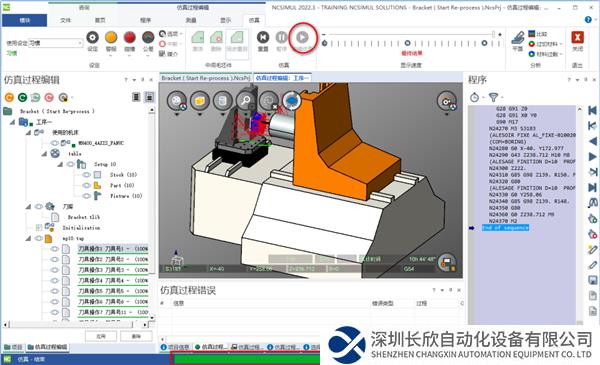Click the cylinder icon in viewport toolbar

click(x=223, y=101)
